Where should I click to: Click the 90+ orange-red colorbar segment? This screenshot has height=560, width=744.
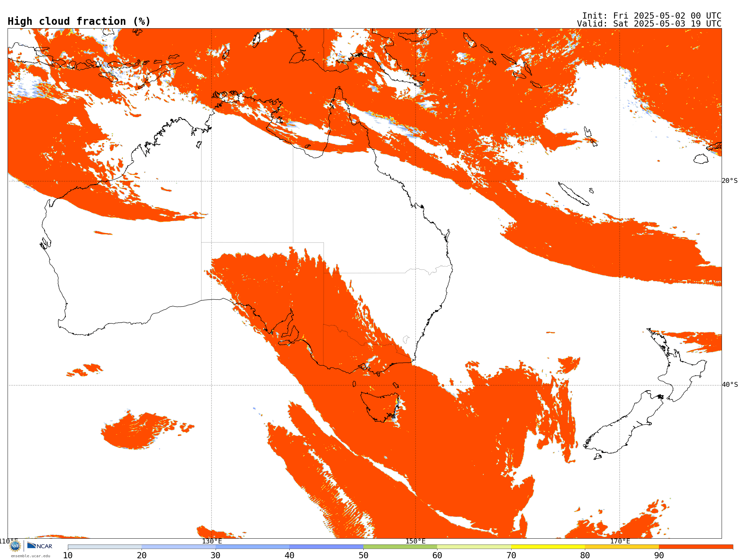(x=696, y=547)
